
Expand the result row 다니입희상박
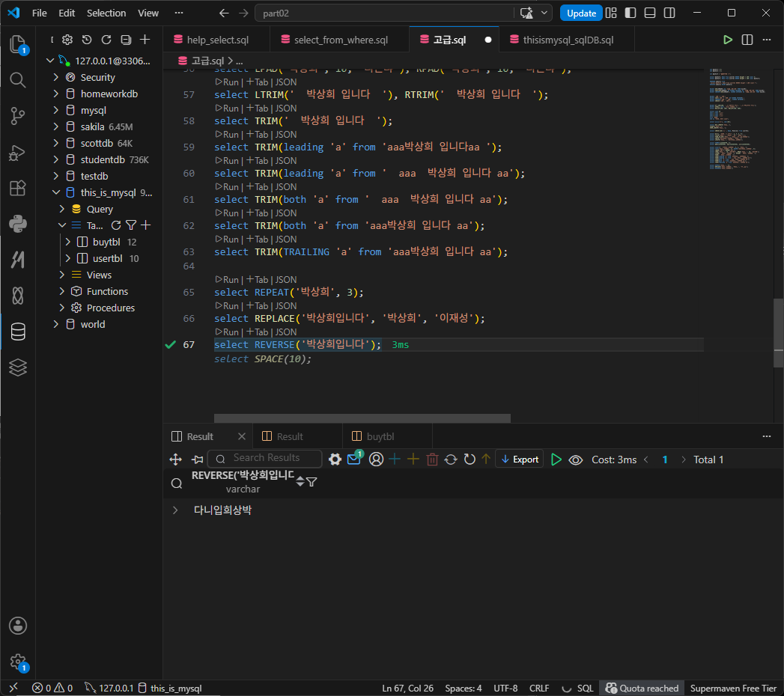pyautogui.click(x=175, y=510)
